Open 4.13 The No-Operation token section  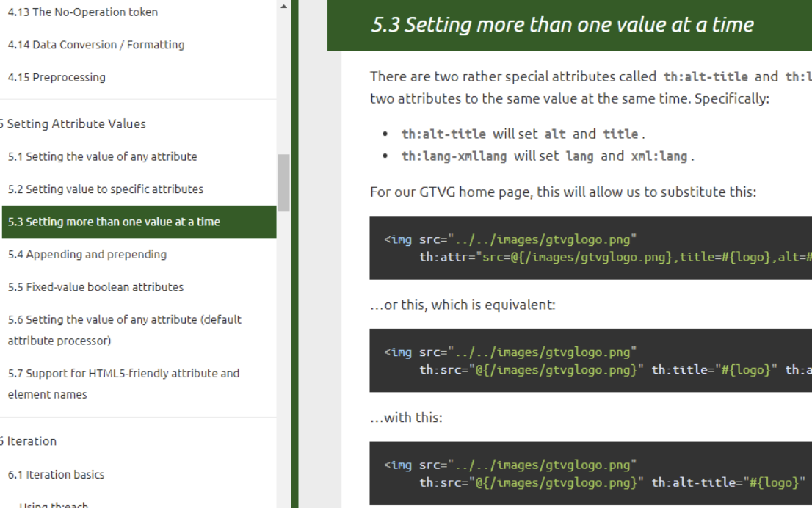(83, 12)
